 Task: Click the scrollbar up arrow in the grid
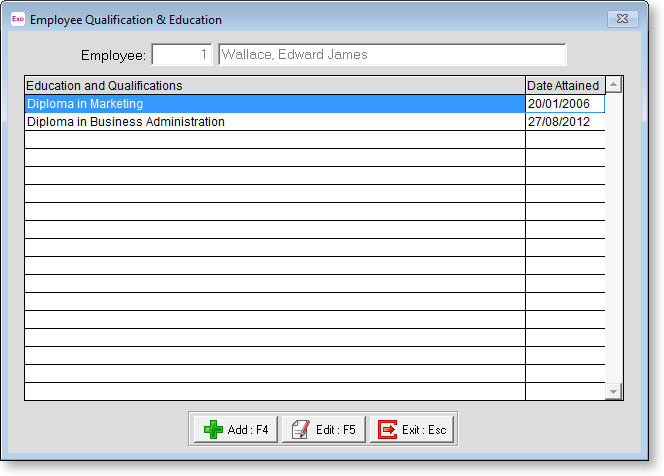pyautogui.click(x=614, y=85)
